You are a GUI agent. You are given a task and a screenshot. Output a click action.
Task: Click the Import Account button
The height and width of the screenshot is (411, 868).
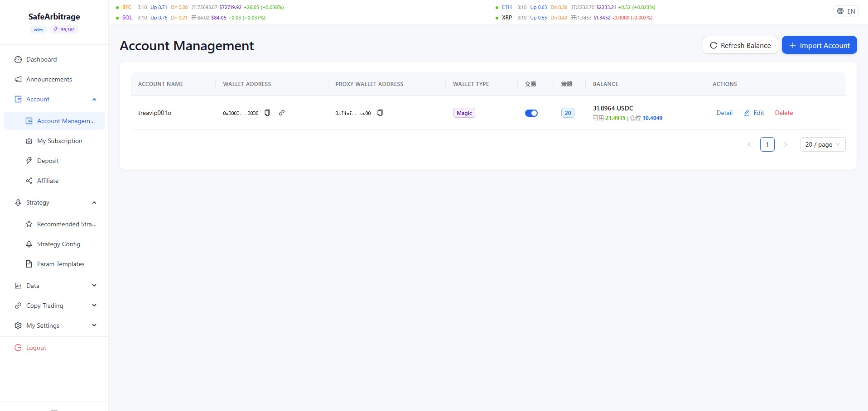[819, 45]
